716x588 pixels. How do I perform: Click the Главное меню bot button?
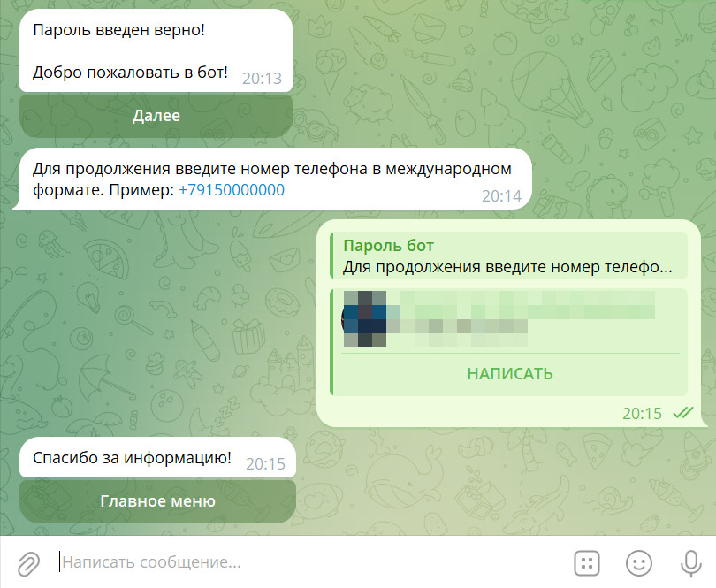coord(157,501)
